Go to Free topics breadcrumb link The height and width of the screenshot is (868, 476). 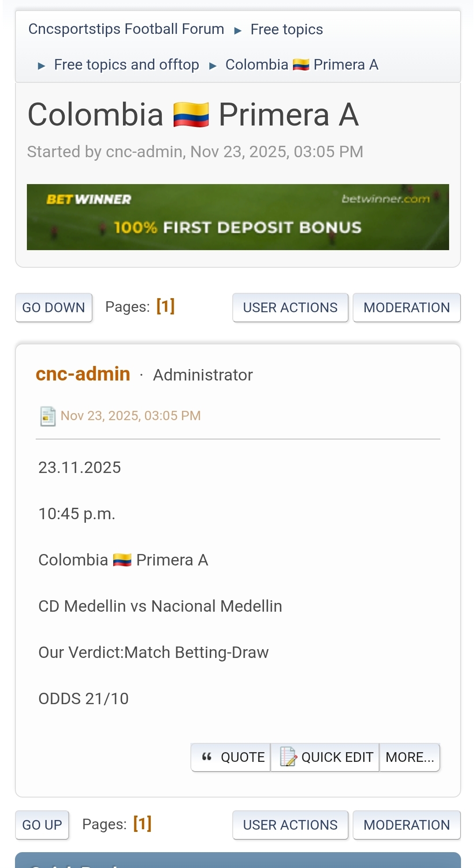tap(286, 30)
